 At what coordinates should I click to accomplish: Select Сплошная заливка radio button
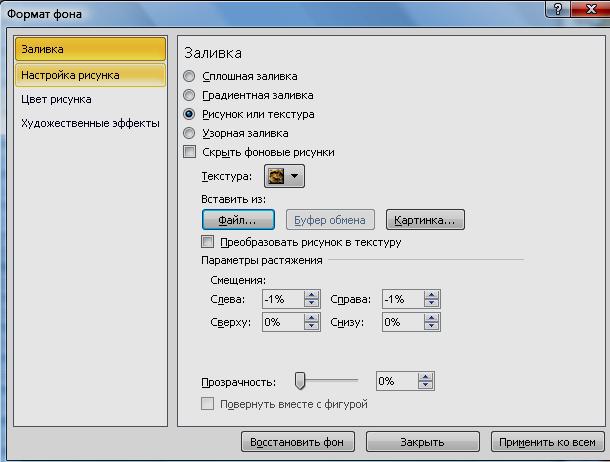pyautogui.click(x=189, y=76)
